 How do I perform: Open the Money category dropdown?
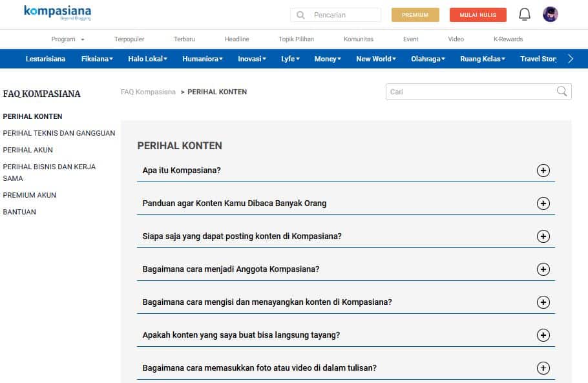pyautogui.click(x=327, y=58)
